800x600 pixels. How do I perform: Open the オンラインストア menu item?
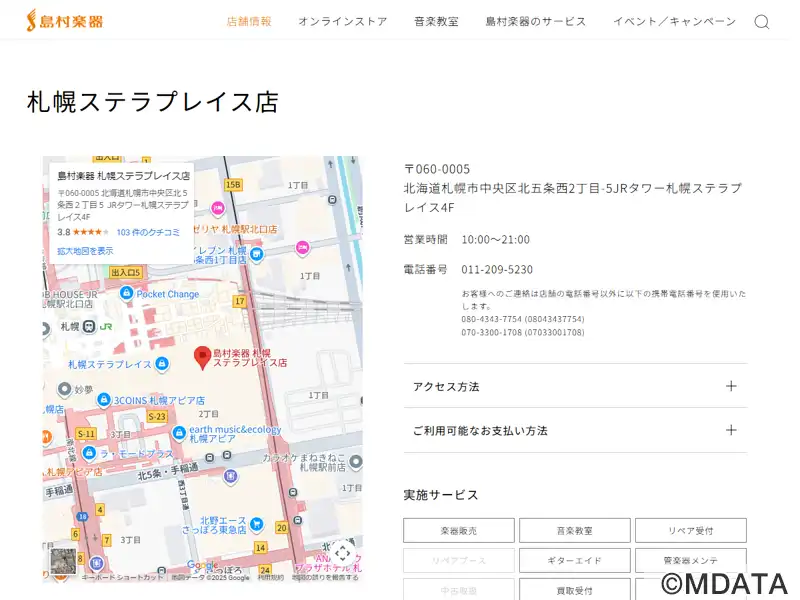click(x=342, y=22)
